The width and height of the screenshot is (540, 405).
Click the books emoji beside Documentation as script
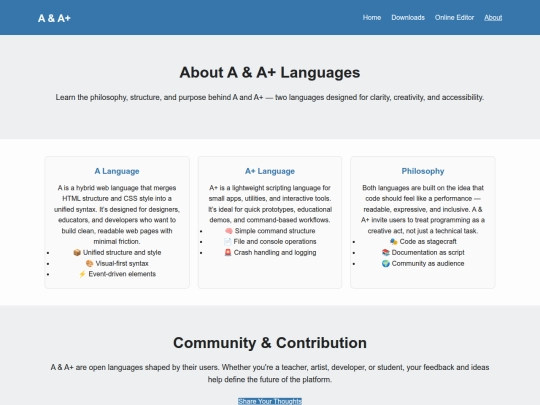386,252
